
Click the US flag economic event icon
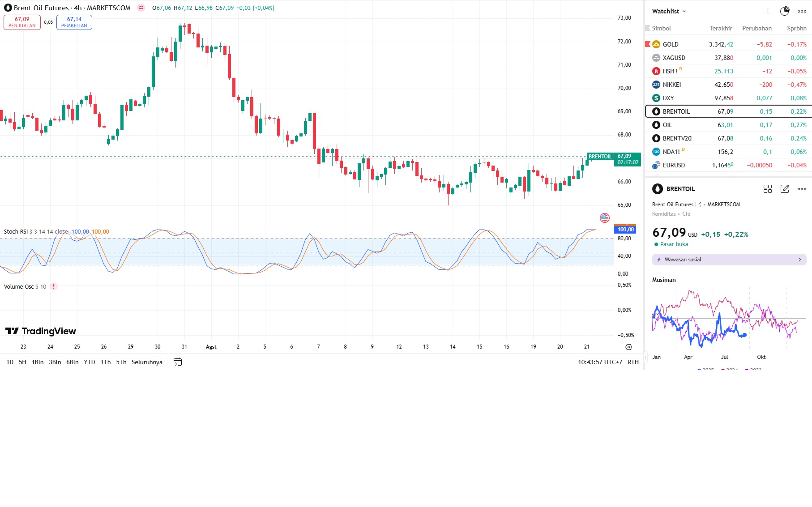[605, 218]
